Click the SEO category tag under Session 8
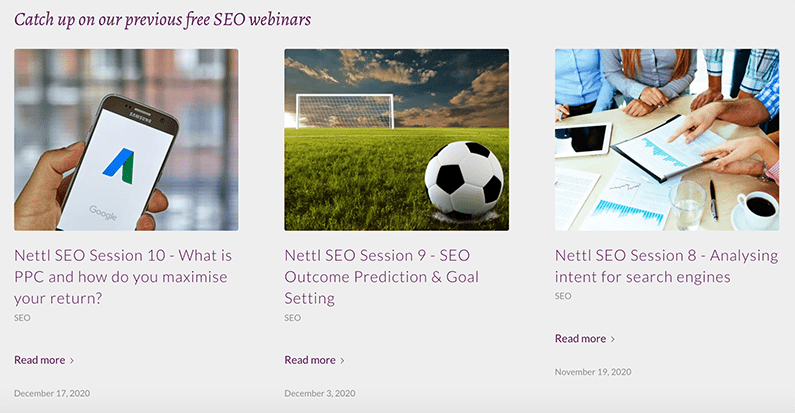 click(563, 296)
